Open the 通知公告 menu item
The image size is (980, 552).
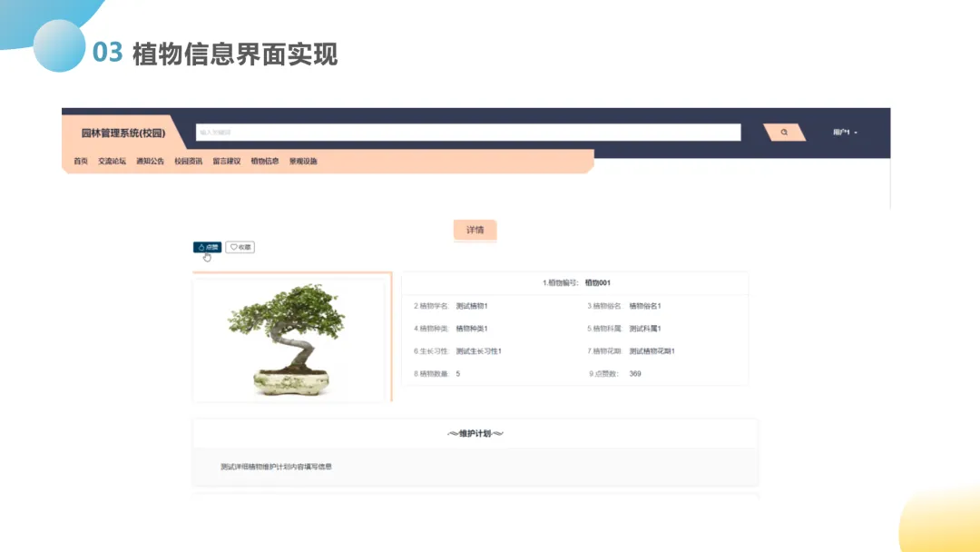pos(150,161)
